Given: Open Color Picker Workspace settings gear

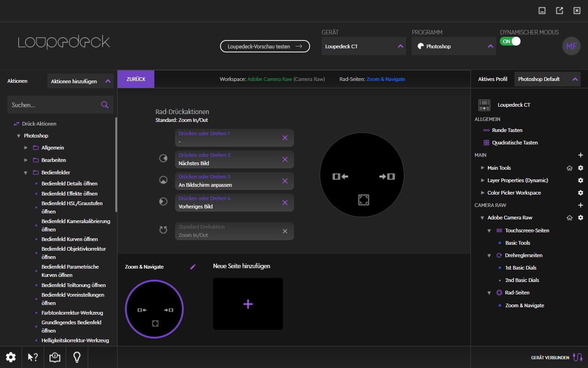Looking at the screenshot, I should 580,193.
